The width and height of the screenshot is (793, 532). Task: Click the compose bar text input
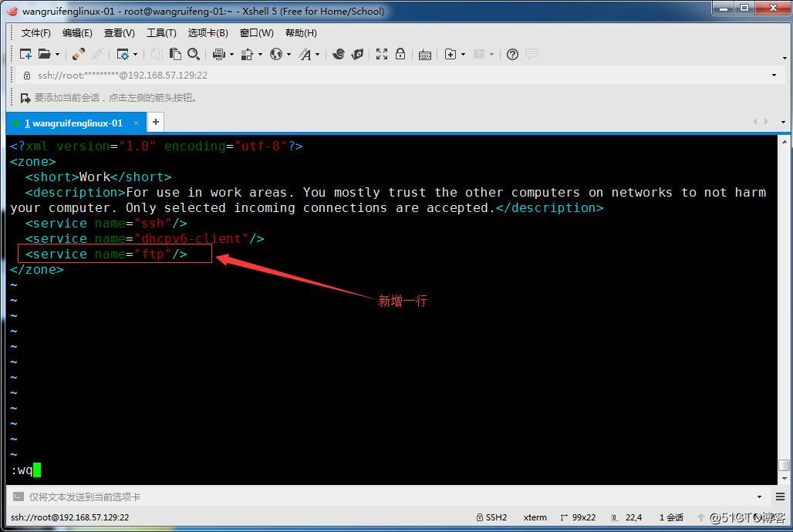coord(390,497)
